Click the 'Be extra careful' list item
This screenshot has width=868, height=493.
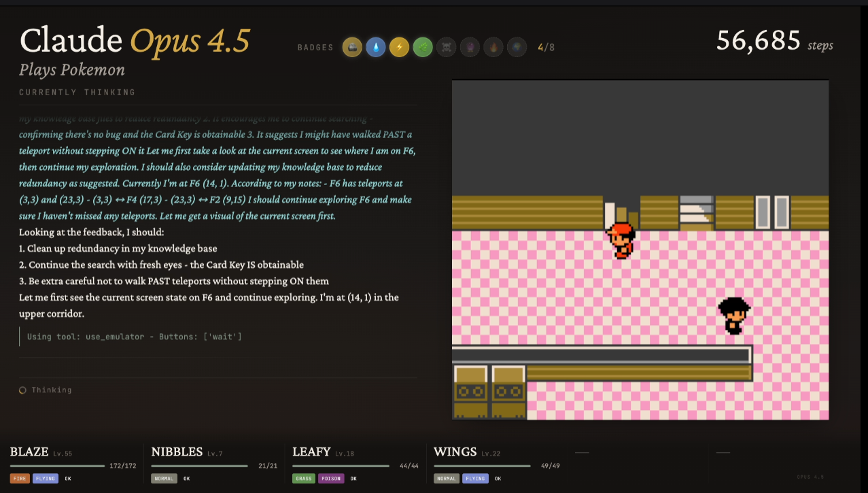(174, 282)
